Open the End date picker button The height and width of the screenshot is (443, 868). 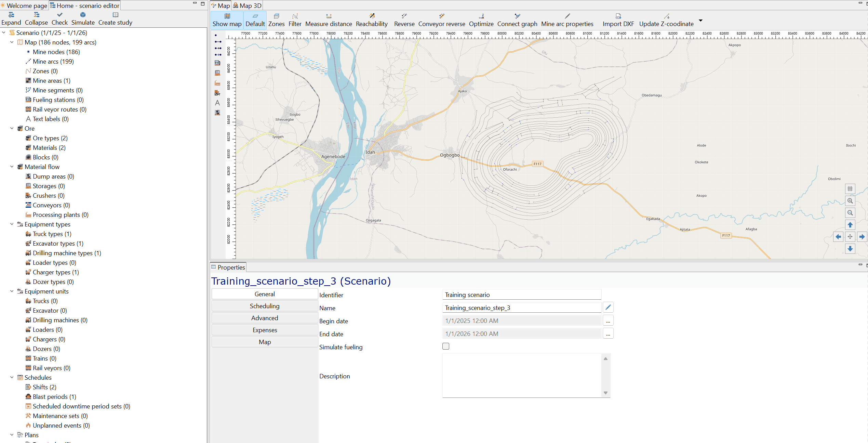point(608,334)
